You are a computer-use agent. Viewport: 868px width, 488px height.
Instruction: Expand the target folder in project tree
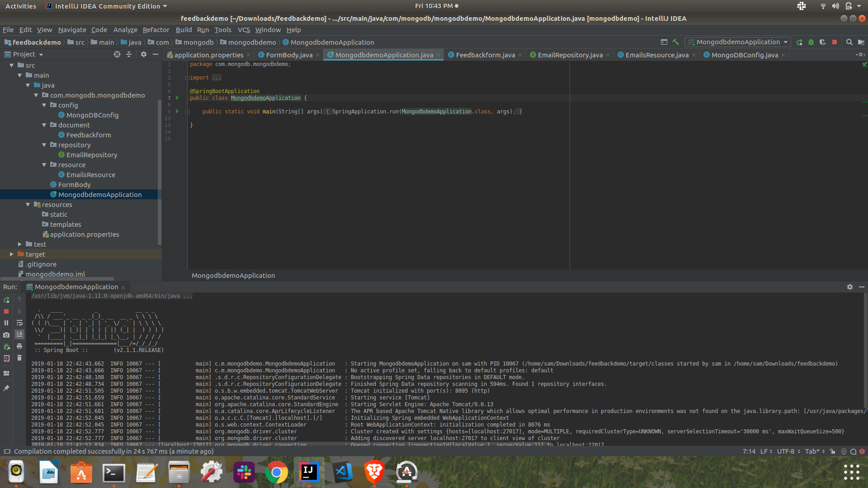(12, 254)
